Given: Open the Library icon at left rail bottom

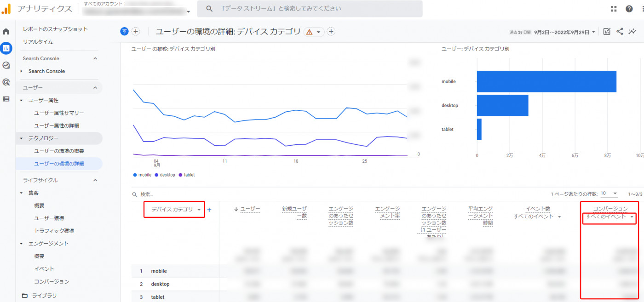Looking at the screenshot, I should point(6,98).
